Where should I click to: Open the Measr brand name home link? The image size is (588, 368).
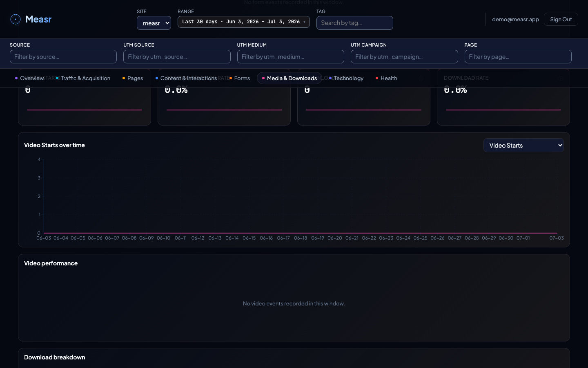click(38, 19)
